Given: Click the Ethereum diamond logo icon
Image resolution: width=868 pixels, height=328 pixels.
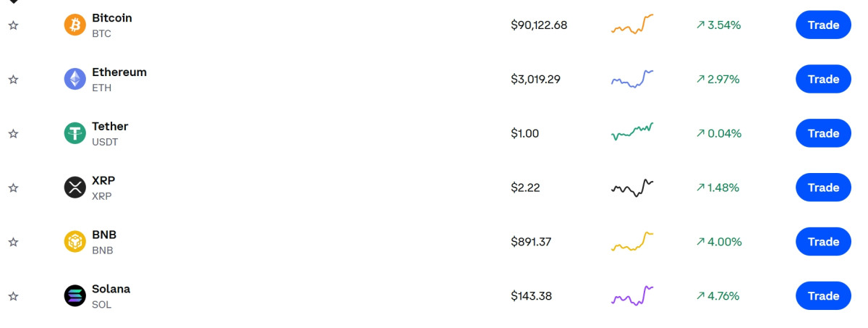Looking at the screenshot, I should pyautogui.click(x=75, y=79).
